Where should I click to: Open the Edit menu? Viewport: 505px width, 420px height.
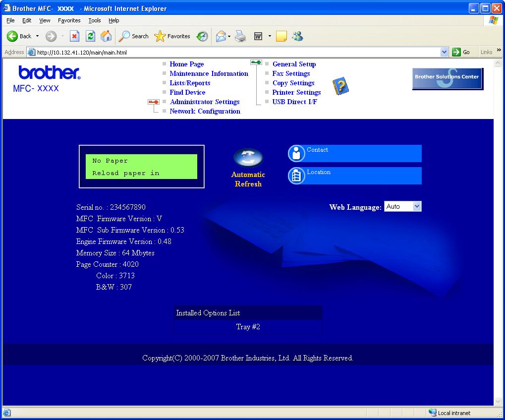[x=27, y=20]
